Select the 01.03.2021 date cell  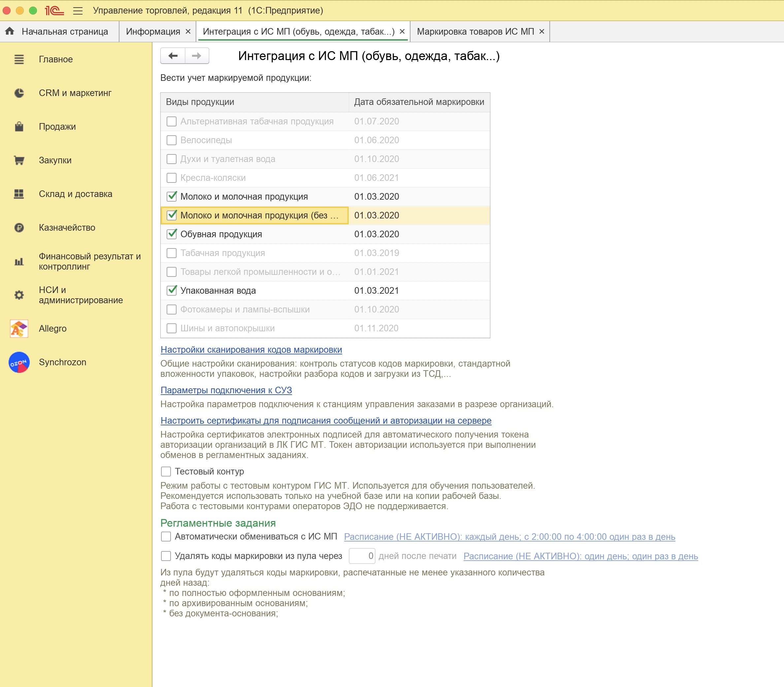pos(419,291)
